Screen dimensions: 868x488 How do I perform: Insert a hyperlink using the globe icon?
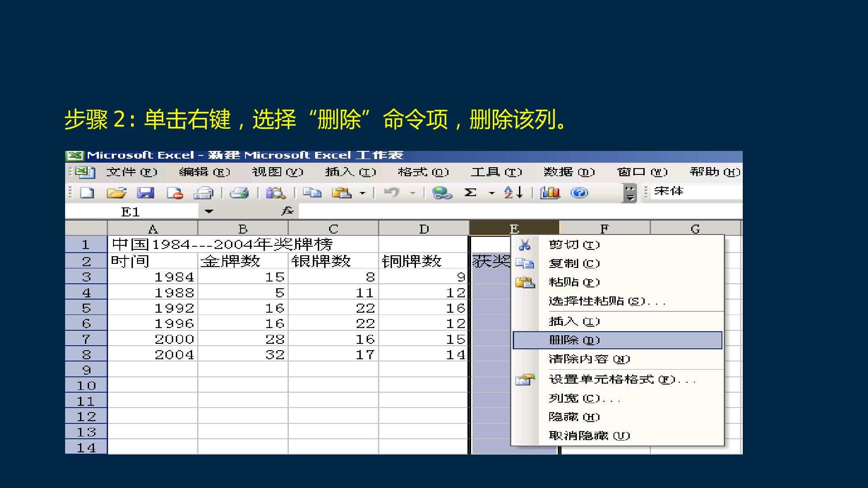(442, 193)
